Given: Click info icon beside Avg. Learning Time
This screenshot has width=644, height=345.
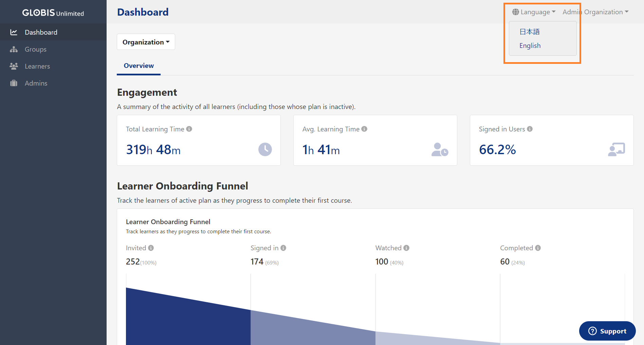Looking at the screenshot, I should 364,129.
